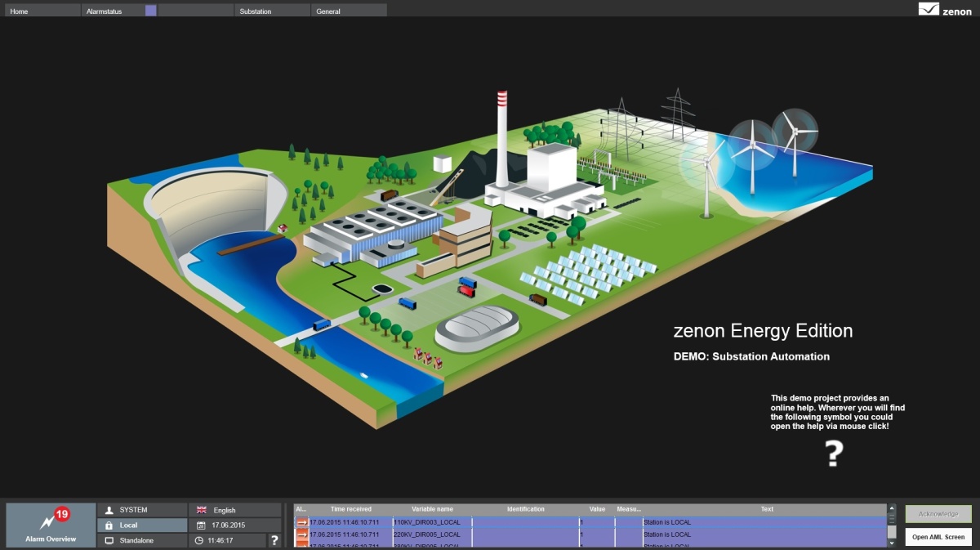Open the Home menu
This screenshot has width=980, height=550.
[41, 11]
